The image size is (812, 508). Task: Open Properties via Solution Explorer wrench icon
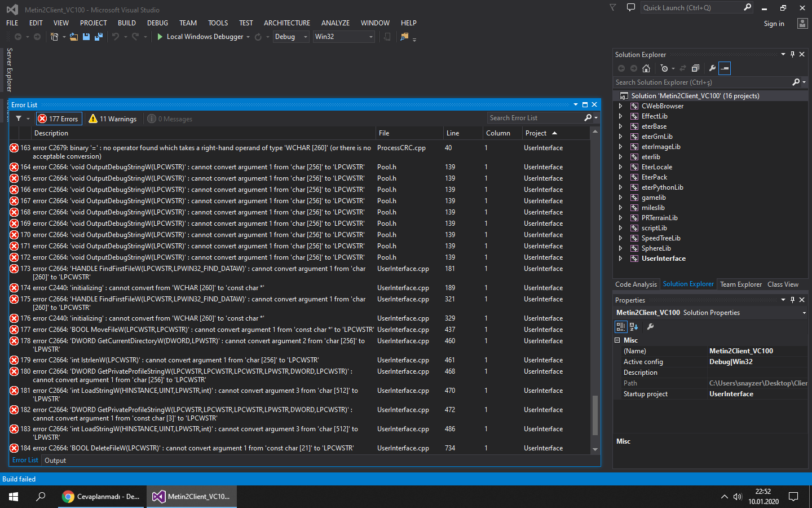712,68
